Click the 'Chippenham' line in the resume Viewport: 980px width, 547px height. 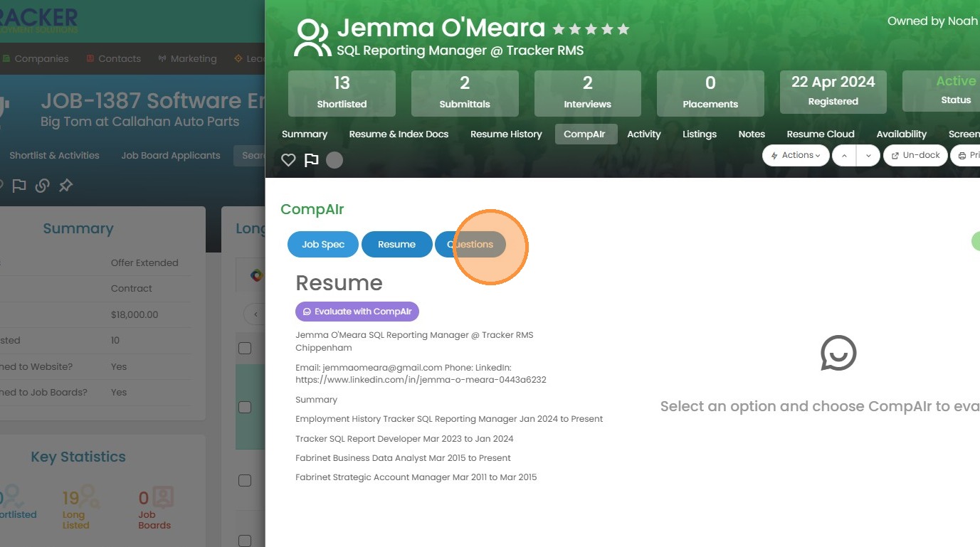[x=324, y=348]
